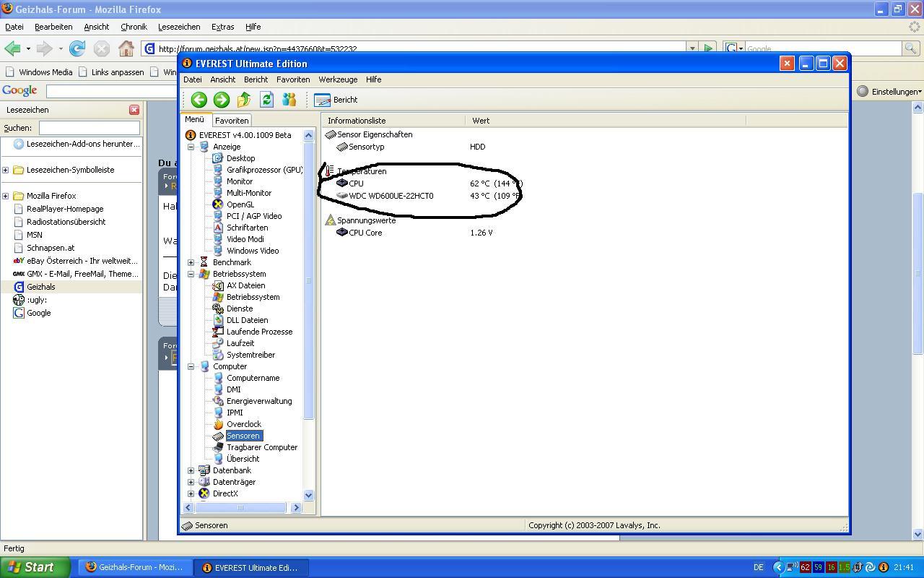Click the Firefox Home icon
Screen dimensions: 924x578
coord(126,48)
